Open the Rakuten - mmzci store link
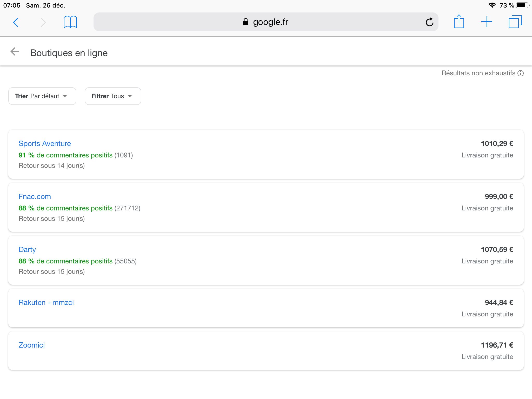Viewport: 532px width, 399px height. point(46,303)
